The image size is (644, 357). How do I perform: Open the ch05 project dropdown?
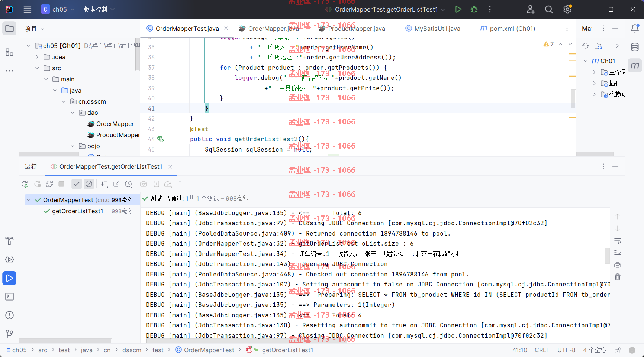pyautogui.click(x=58, y=9)
